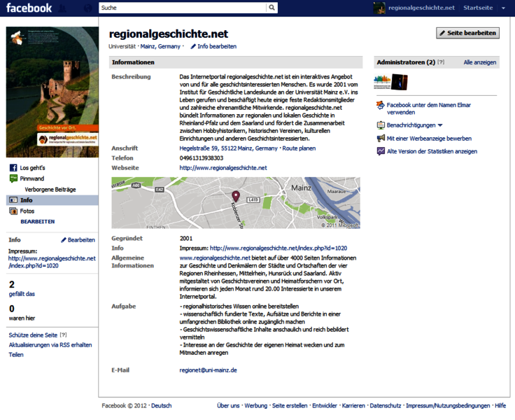Expand the Benachrichtigungen dropdown arrow
Screen dimensions: 515x420
click(x=440, y=125)
